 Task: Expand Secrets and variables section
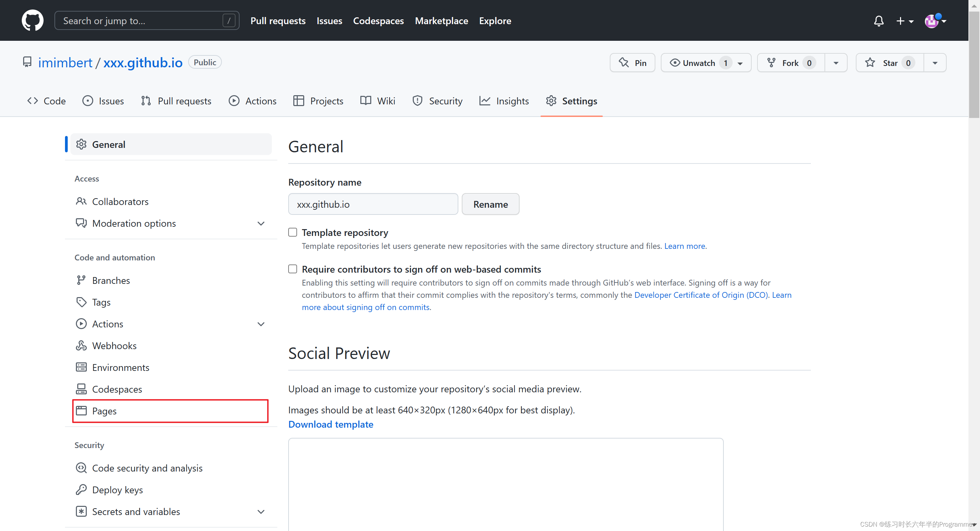pos(261,512)
